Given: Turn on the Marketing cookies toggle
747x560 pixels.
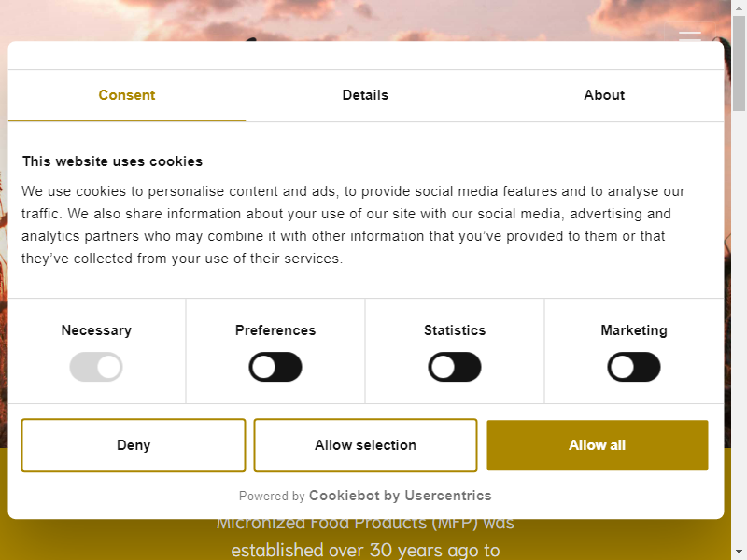Looking at the screenshot, I should point(634,367).
